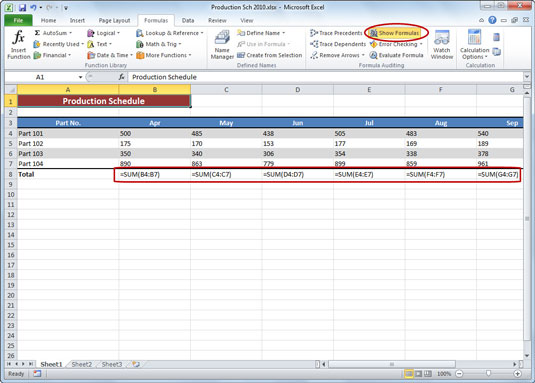Screen dimensions: 535x383
Task: Open Calculation Options menu
Action: tap(474, 45)
